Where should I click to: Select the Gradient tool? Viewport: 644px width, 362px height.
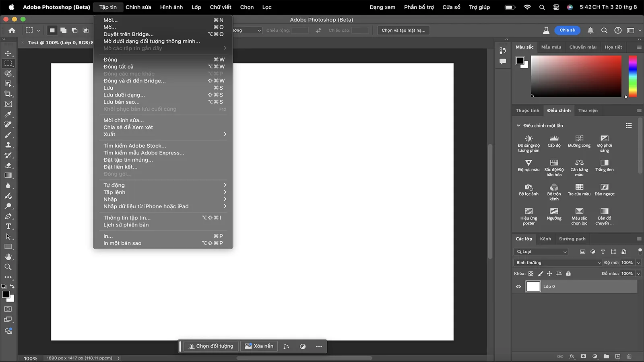pyautogui.click(x=8, y=175)
